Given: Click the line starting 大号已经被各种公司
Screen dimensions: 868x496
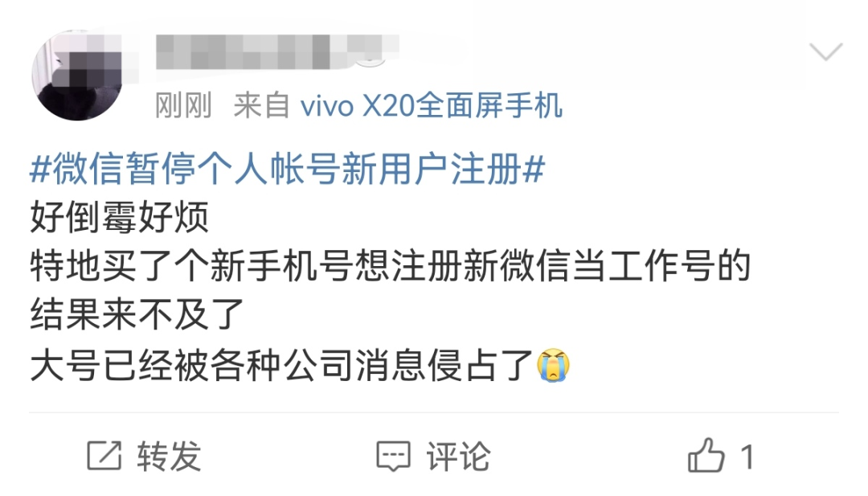Looking at the screenshot, I should click(x=300, y=365).
